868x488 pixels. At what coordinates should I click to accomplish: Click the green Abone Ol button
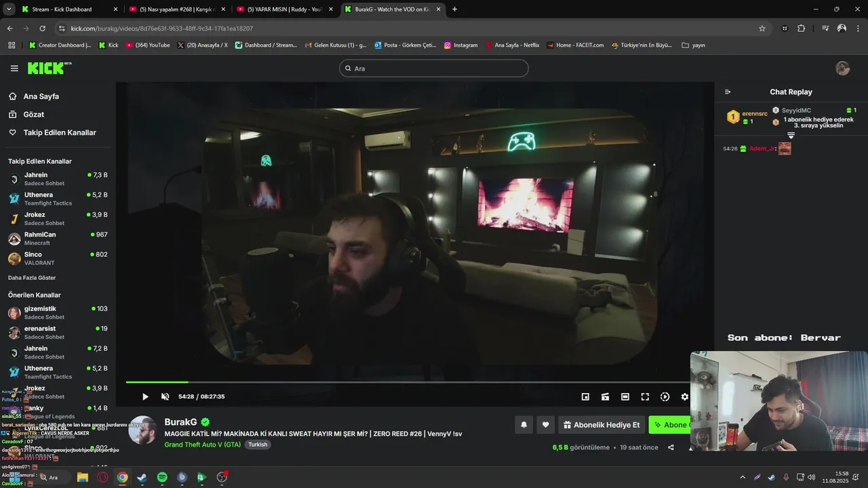pos(671,425)
